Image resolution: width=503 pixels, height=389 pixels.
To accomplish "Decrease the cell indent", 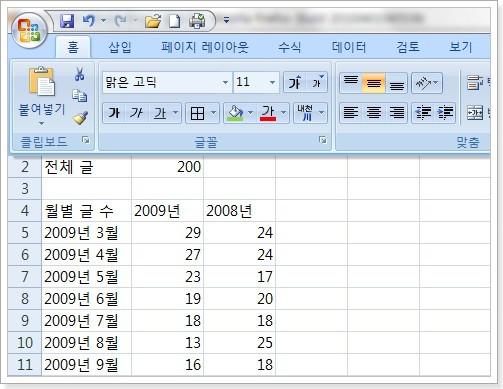I will click(x=423, y=113).
